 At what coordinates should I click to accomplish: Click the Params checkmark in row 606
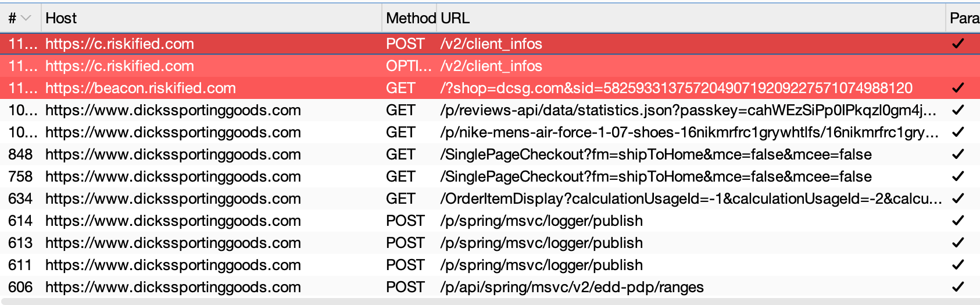[x=958, y=287]
